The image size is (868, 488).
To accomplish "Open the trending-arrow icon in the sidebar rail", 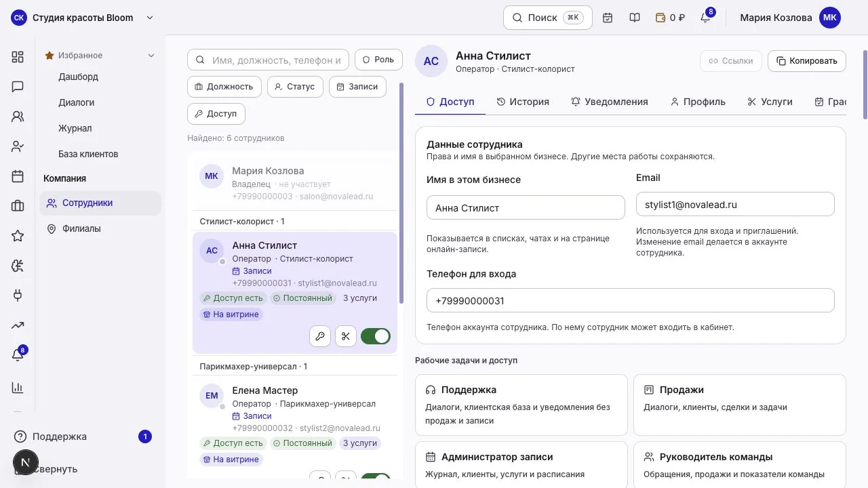I will (18, 325).
